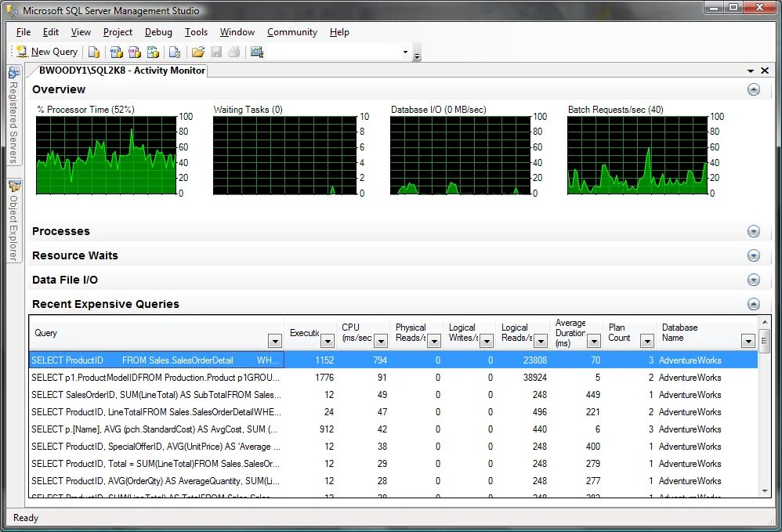Open the Executions column filter dropdown
782x532 pixels.
click(328, 341)
